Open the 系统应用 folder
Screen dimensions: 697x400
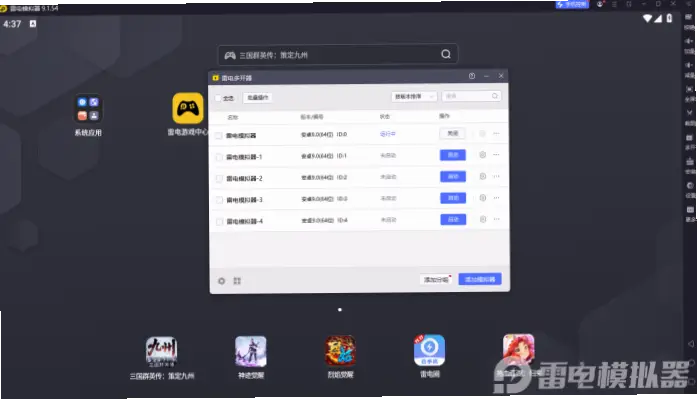88,108
